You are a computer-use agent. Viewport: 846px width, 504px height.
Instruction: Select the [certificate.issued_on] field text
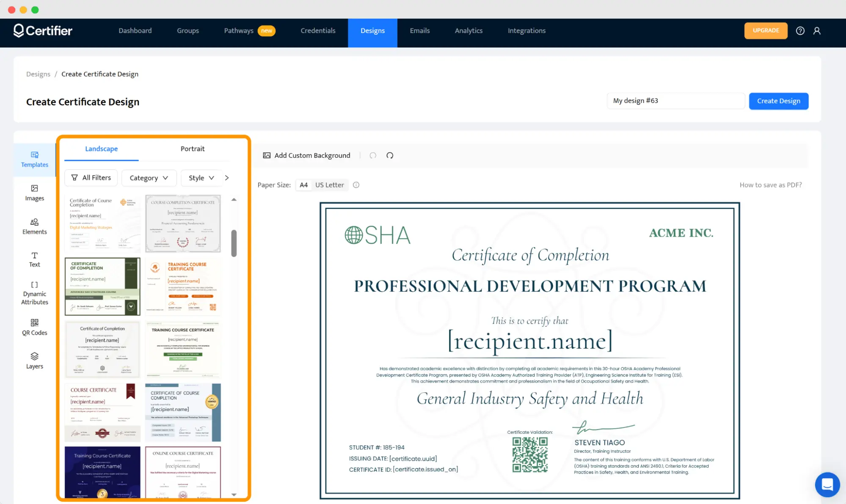pyautogui.click(x=425, y=469)
